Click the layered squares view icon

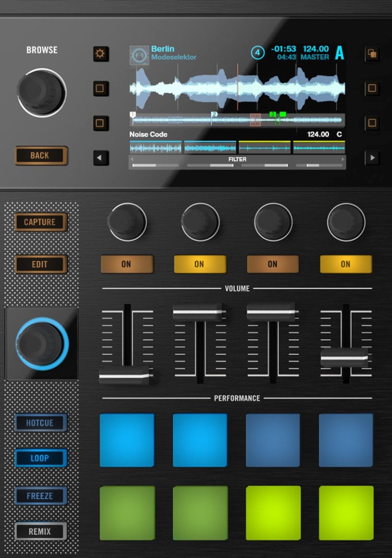tap(372, 53)
